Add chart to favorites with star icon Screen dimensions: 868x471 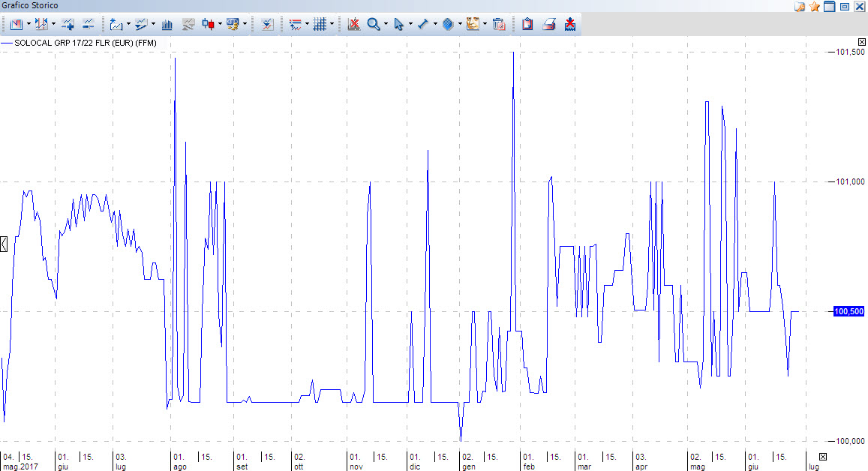(x=814, y=7)
